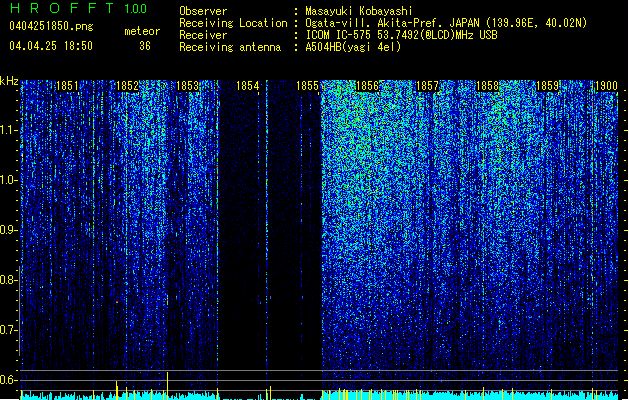629x400 pixels.
Task: Click the 1856 time marker
Action: 367,86
